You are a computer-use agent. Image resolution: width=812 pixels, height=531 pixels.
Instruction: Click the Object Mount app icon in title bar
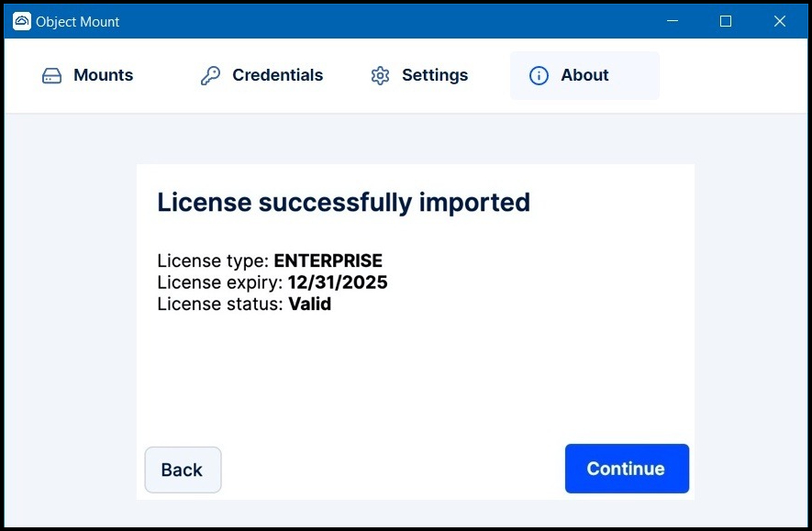point(21,21)
